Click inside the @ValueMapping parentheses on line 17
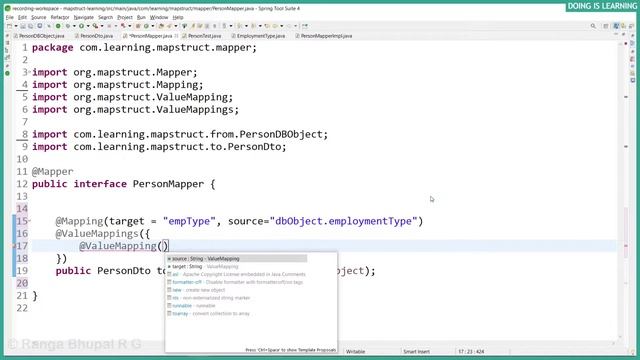Viewport: 640px width, 360px height. 163,246
